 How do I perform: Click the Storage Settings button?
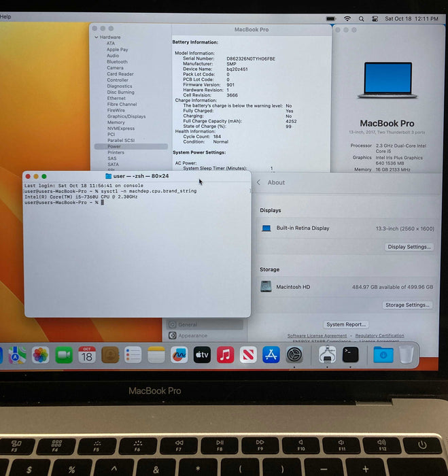408,305
